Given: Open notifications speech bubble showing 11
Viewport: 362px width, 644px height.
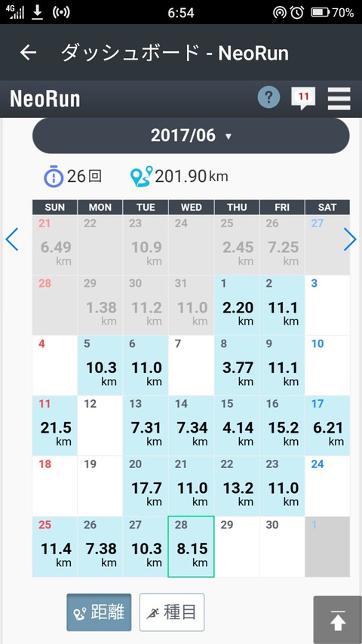Looking at the screenshot, I should coord(303,99).
